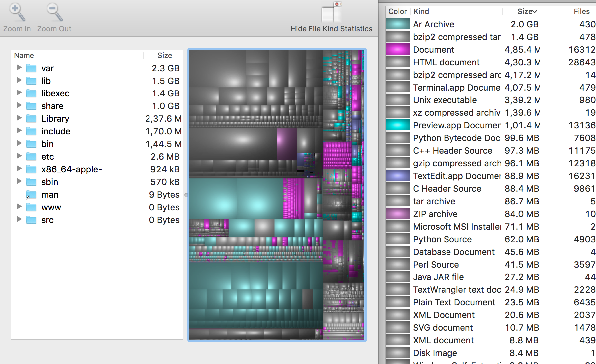This screenshot has width=596, height=364.
Task: Select the HTML document kind row
Action: click(491, 62)
